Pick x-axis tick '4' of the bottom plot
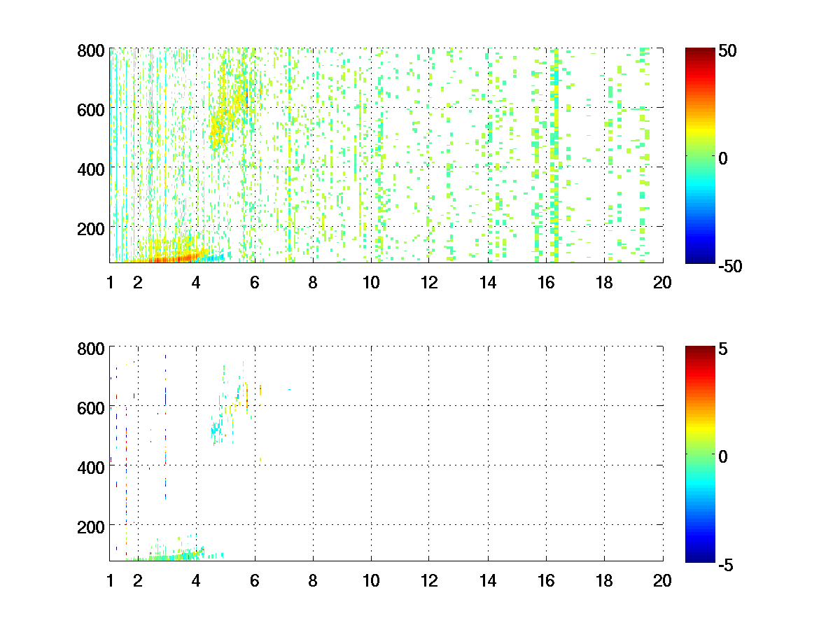 click(x=196, y=580)
